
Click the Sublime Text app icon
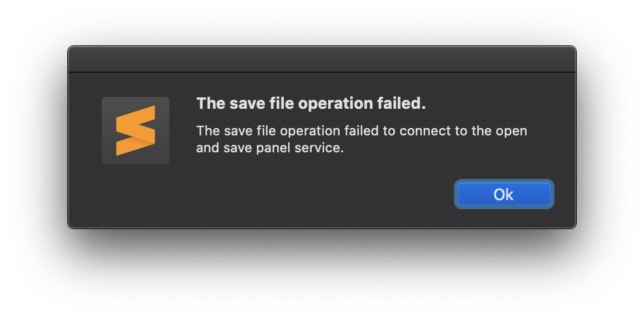pos(136,131)
